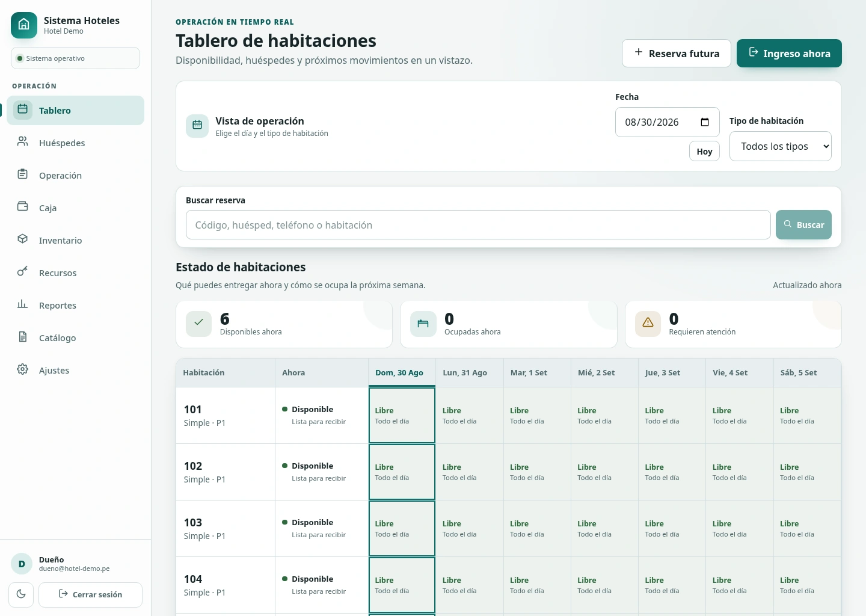Click the Requieren atención warning icon

[x=648, y=324]
